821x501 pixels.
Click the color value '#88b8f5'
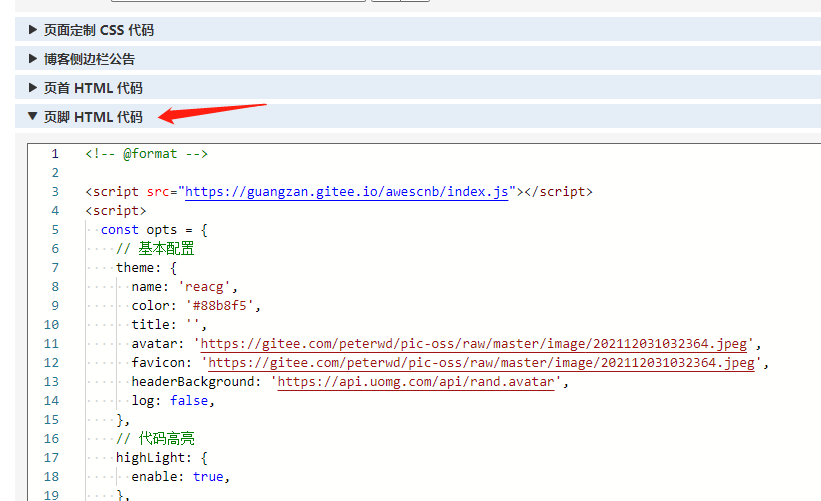(x=219, y=306)
